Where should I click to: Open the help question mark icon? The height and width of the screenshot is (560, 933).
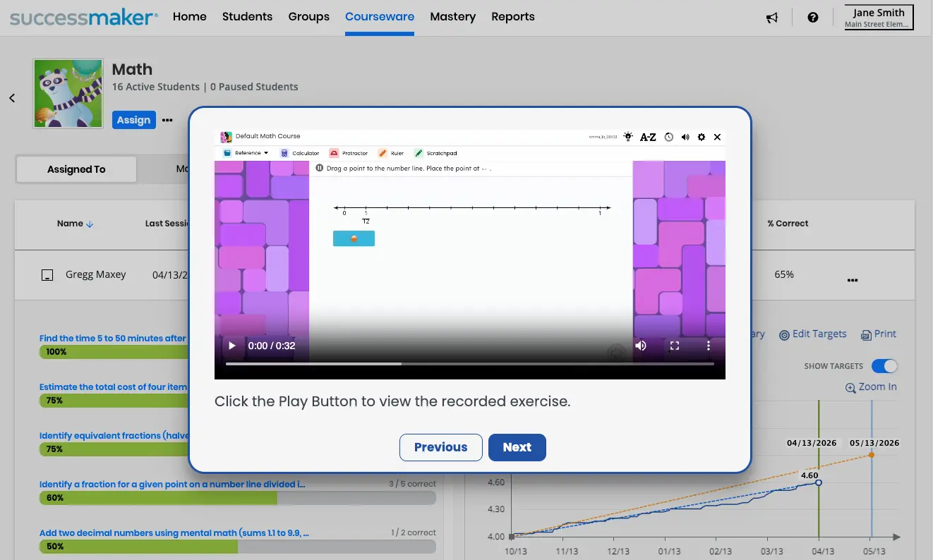813,18
